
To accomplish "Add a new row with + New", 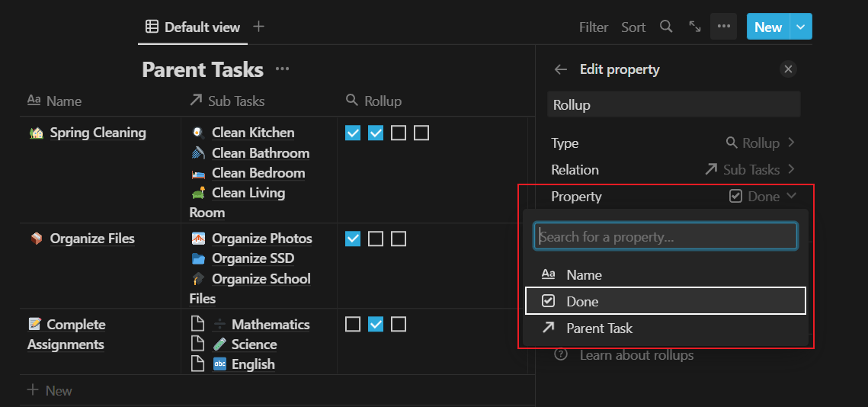I will (50, 390).
